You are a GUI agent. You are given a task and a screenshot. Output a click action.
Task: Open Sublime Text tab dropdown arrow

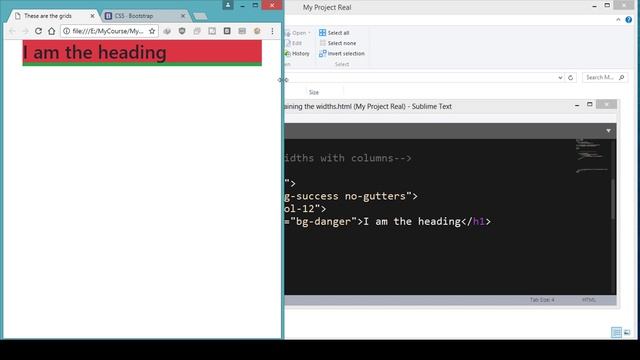(x=608, y=131)
